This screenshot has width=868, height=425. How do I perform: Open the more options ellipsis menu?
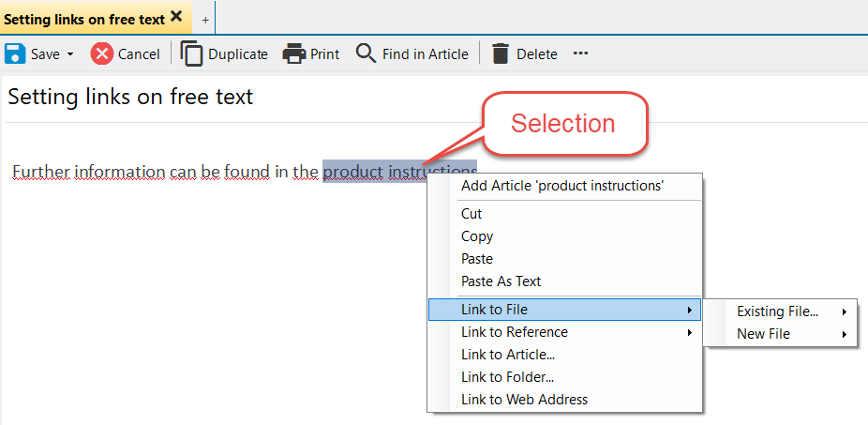coord(580,53)
